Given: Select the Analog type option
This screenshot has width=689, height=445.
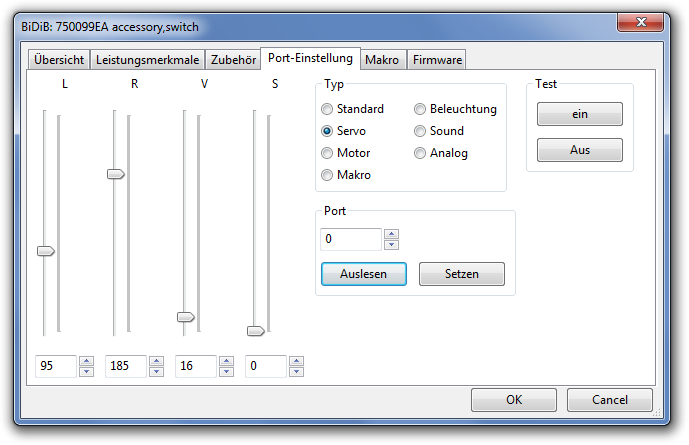Looking at the screenshot, I should (420, 153).
